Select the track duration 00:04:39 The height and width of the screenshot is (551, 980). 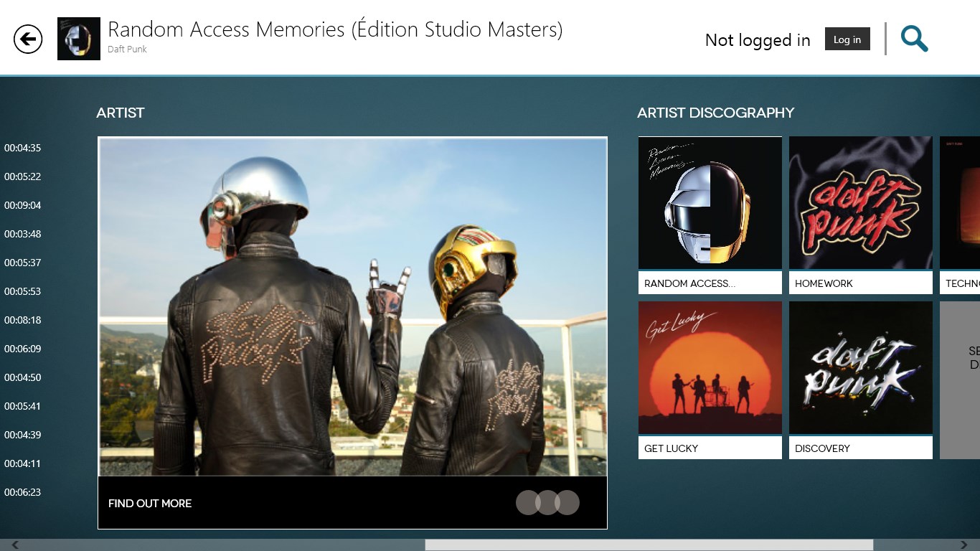click(22, 435)
